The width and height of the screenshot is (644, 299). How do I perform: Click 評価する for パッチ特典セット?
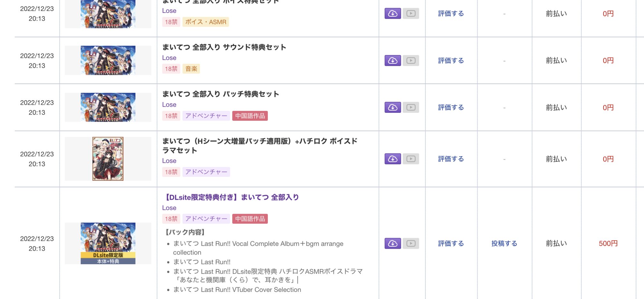(451, 107)
